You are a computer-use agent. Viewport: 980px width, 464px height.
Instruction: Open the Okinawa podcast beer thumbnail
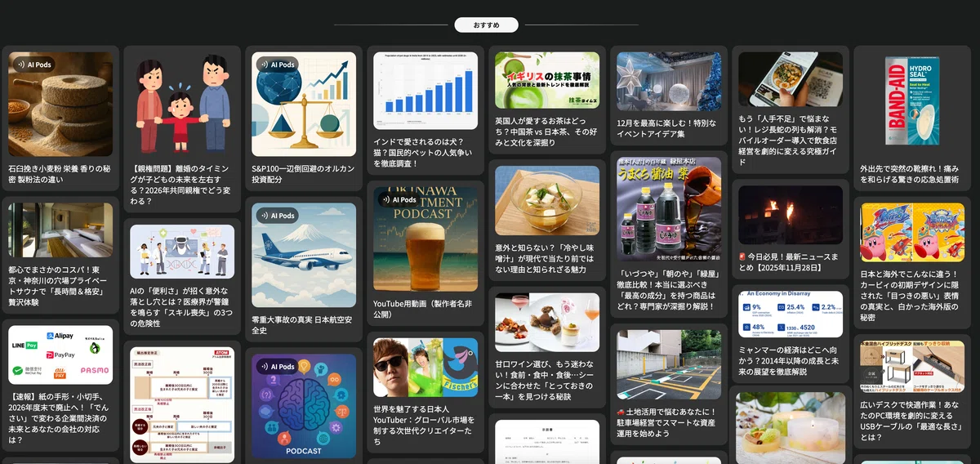[425, 239]
